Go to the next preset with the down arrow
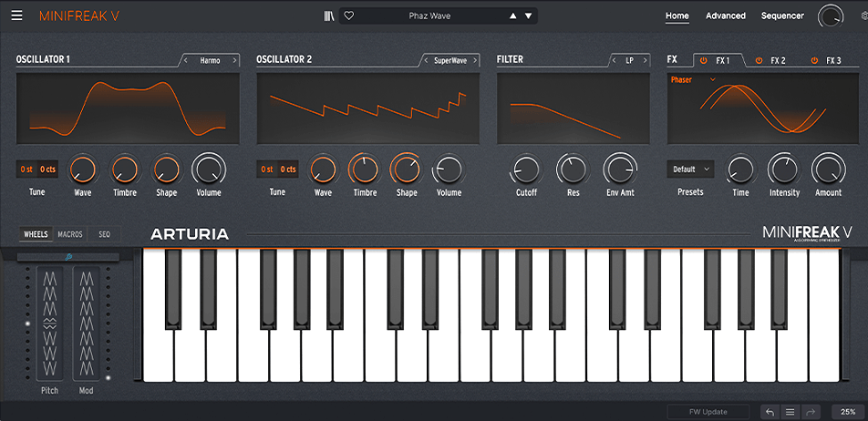The width and height of the screenshot is (868, 421). coord(528,16)
